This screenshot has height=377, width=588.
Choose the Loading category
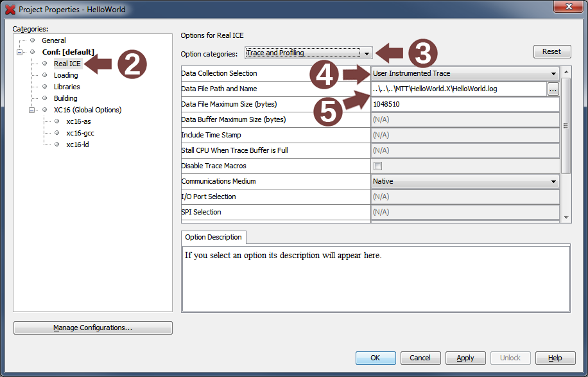66,75
